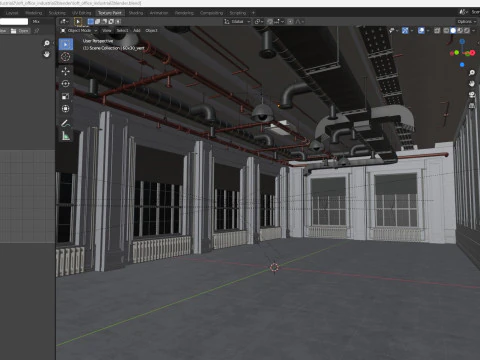Switch to the Animation workspace tab
The height and width of the screenshot is (360, 480).
tap(159, 13)
